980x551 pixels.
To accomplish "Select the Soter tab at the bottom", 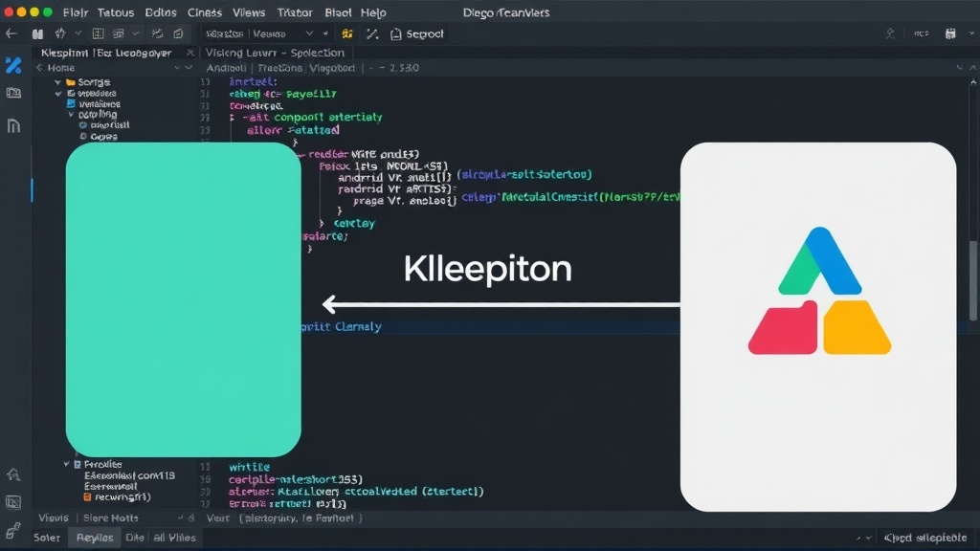I will [47, 538].
